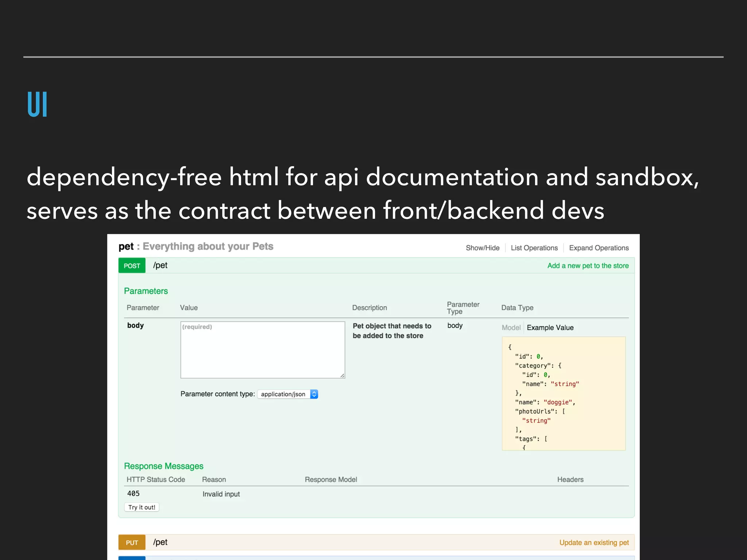Viewport: 747px width, 560px height.
Task: Open the PUT /pet path link
Action: coord(160,542)
